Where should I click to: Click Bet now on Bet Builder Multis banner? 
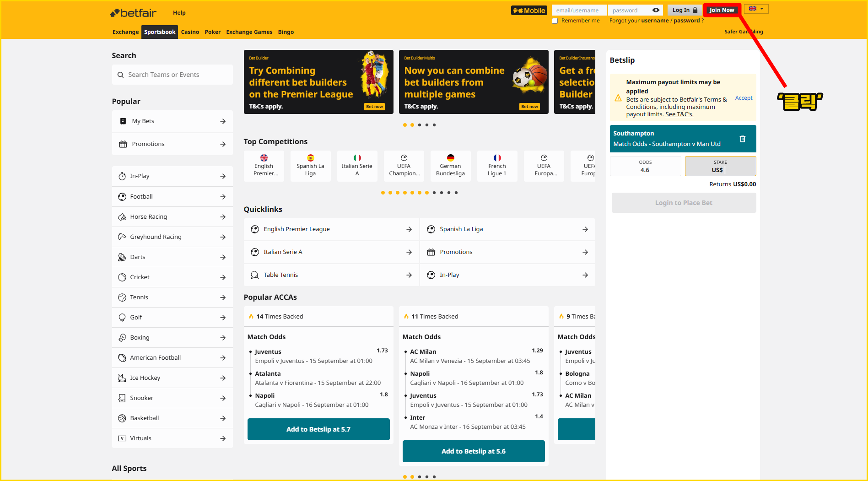(x=529, y=107)
